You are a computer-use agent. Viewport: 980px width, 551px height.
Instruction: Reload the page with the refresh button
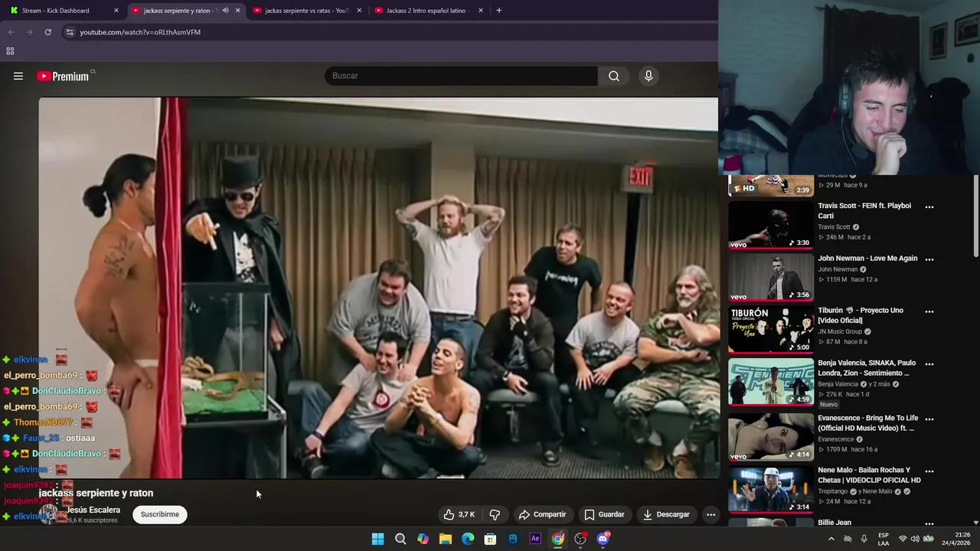47,32
